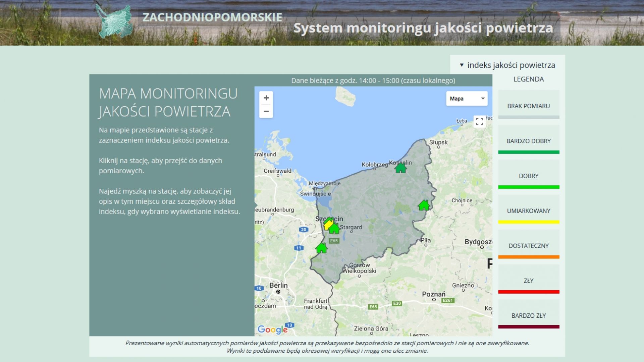Select the green station marker near Stargard
The height and width of the screenshot is (362, 644).
click(x=334, y=229)
